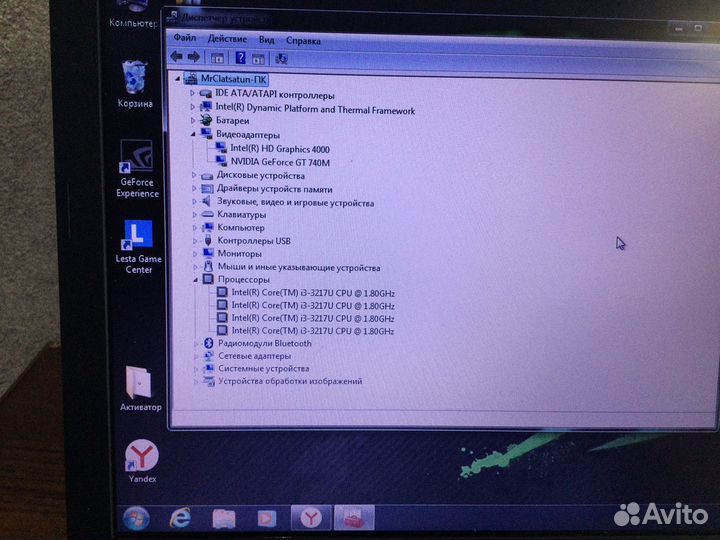Open the Действие menu
Viewport: 720px width, 540px height.
227,39
